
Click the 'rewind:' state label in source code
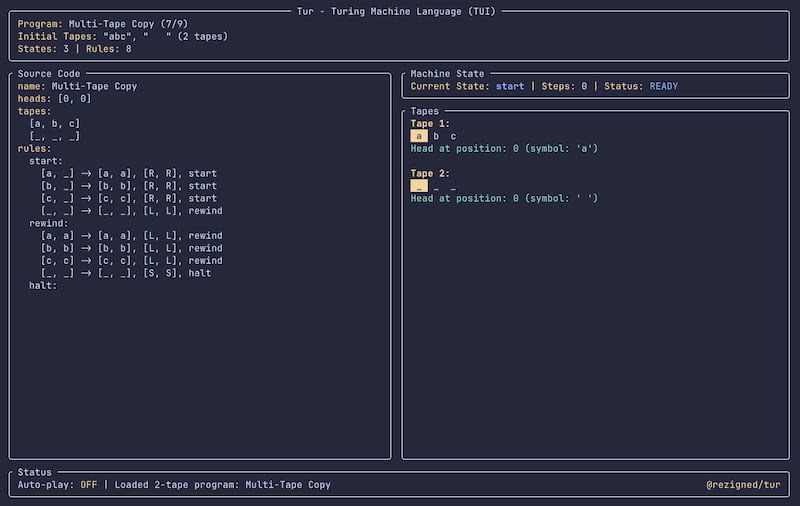[x=49, y=223]
